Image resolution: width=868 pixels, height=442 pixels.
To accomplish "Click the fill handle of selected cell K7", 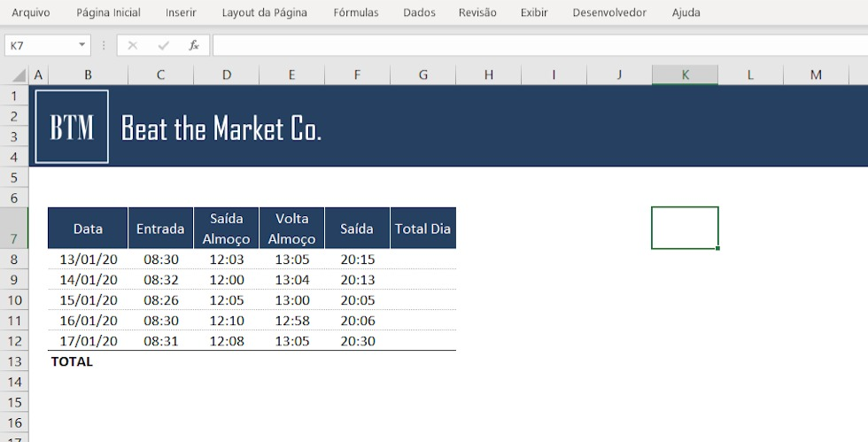I will coord(717,248).
